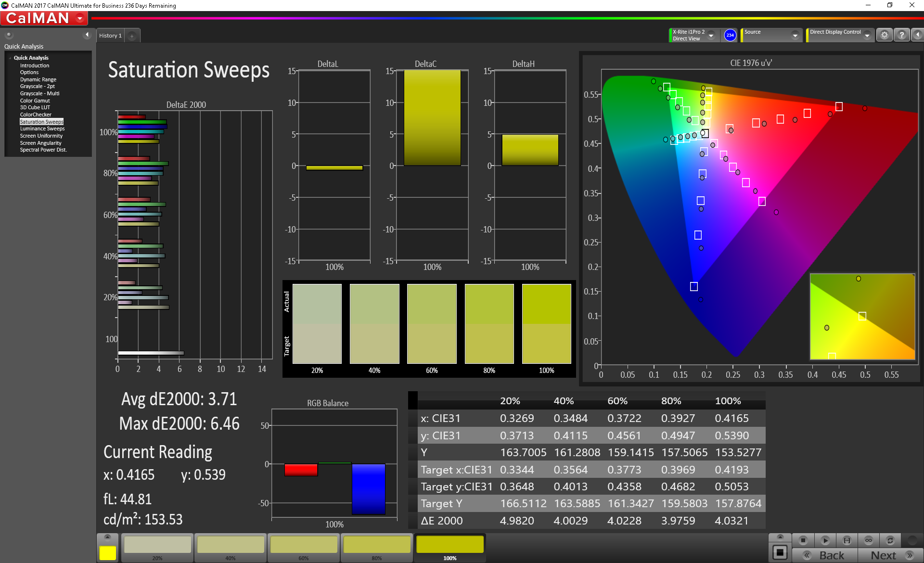Collapse the right panel arrow
The height and width of the screenshot is (563, 924).
[x=918, y=35]
